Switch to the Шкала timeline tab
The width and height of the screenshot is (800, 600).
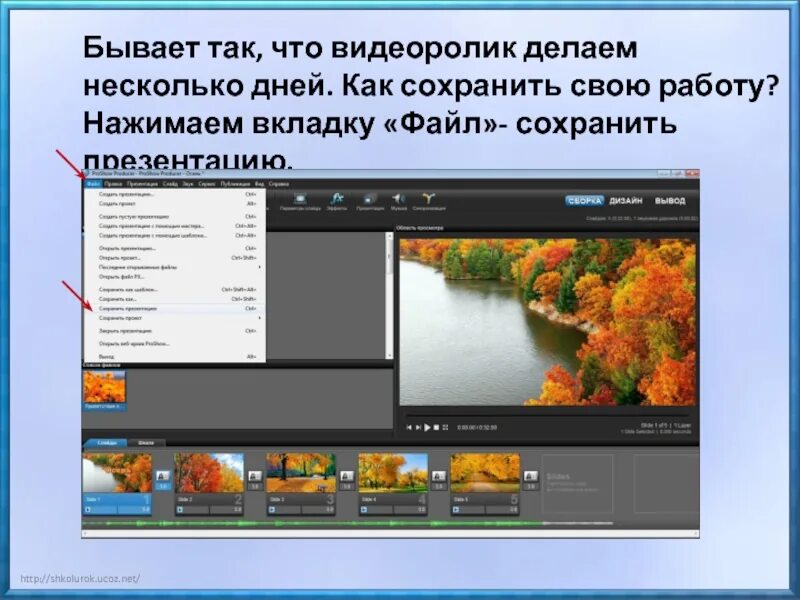(145, 442)
